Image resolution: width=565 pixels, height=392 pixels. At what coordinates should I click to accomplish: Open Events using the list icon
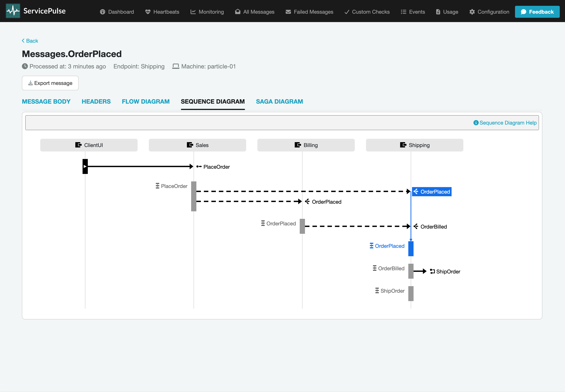tap(403, 12)
